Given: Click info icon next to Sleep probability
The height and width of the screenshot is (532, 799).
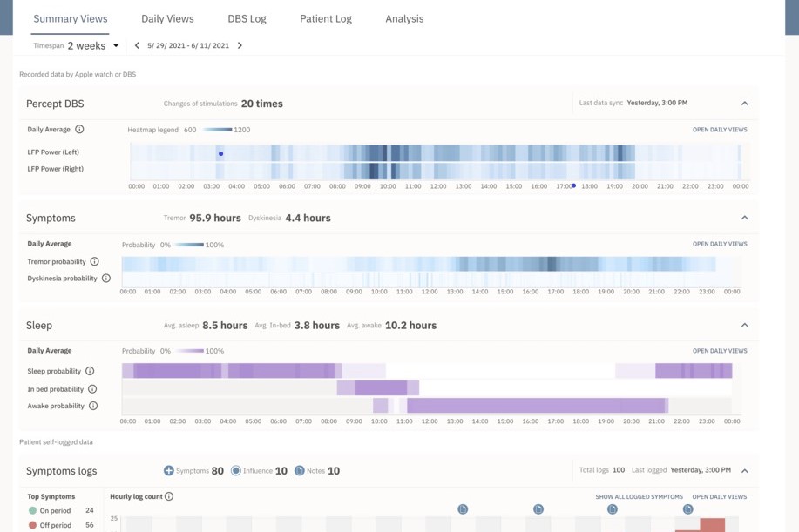Looking at the screenshot, I should coord(90,371).
